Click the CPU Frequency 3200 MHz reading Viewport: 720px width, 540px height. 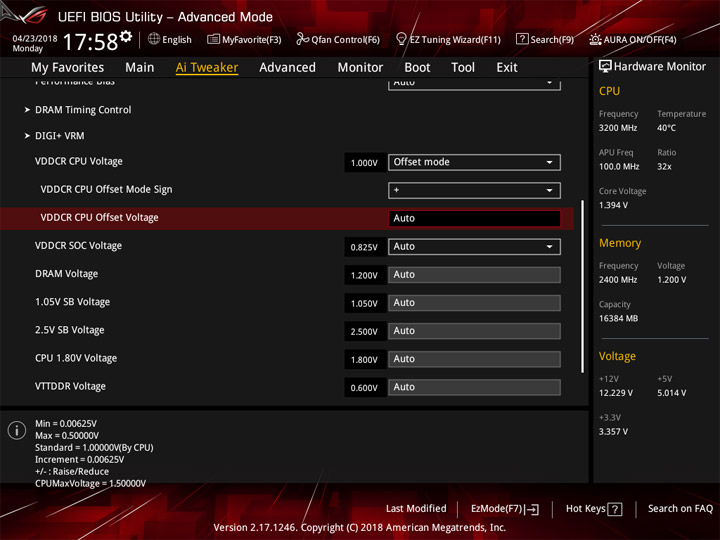618,128
